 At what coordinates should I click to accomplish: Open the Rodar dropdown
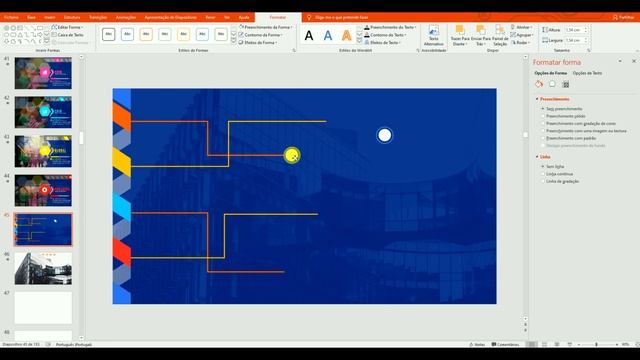(521, 42)
